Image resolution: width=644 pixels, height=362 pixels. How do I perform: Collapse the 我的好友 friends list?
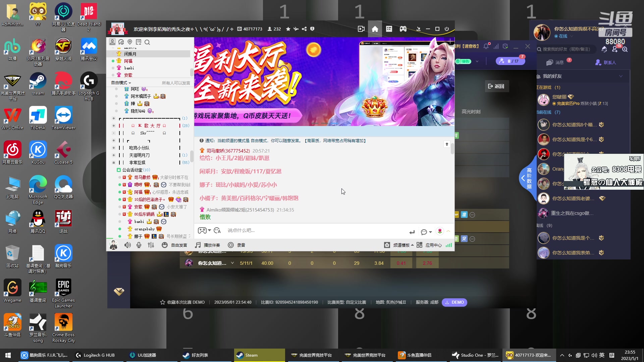(621, 76)
